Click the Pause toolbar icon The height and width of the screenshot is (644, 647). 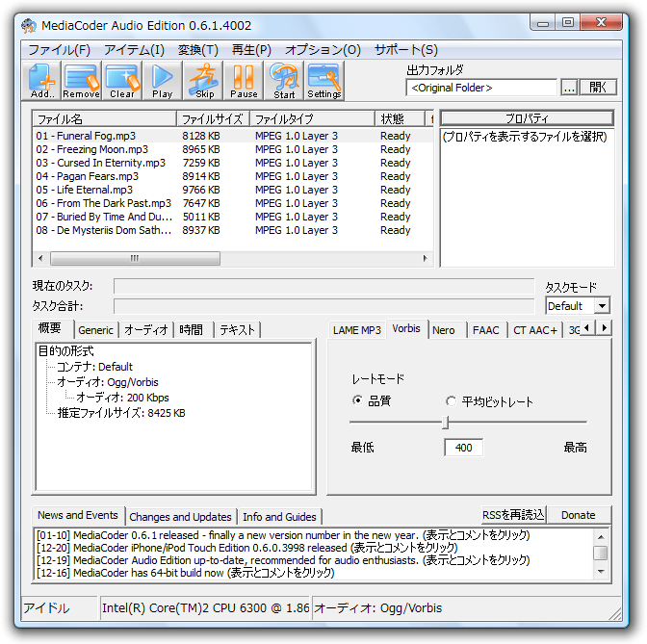point(244,81)
